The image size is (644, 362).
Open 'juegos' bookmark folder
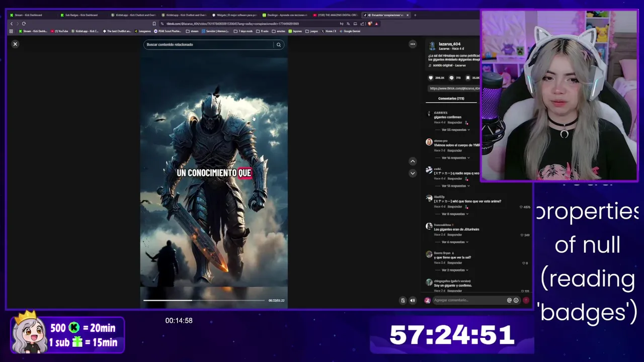pyautogui.click(x=312, y=31)
